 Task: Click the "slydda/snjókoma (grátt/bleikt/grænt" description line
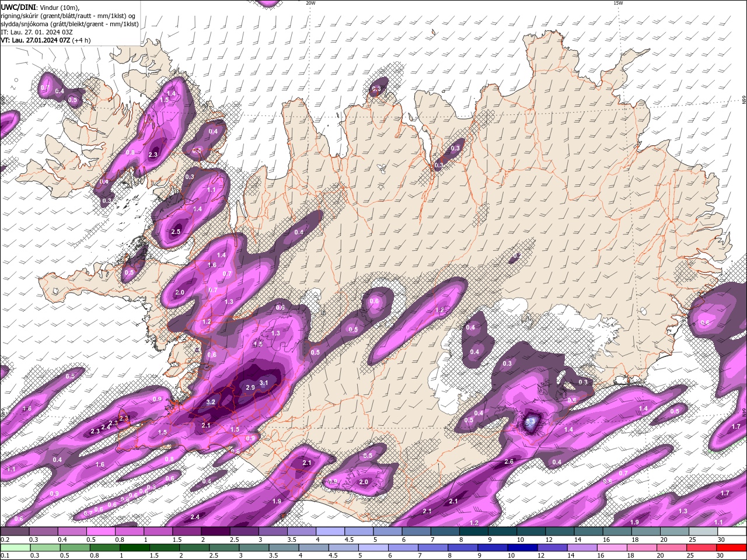click(x=69, y=23)
